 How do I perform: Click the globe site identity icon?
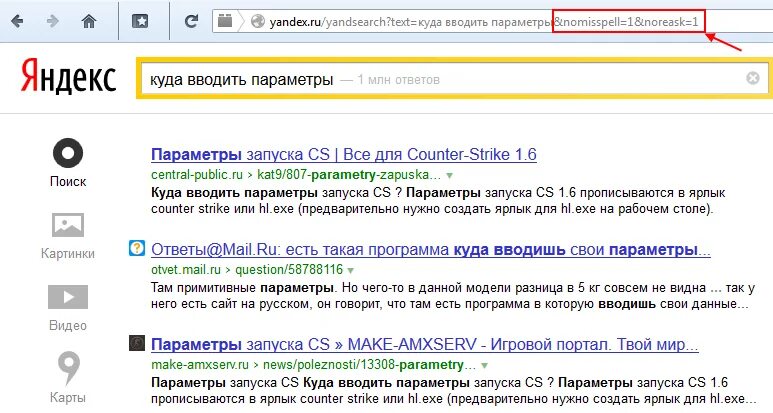coord(257,21)
